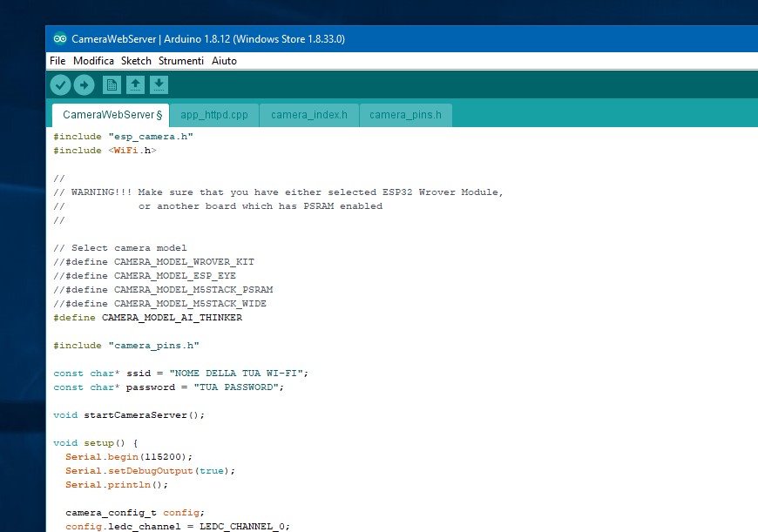Click the esp_camera.h include line

[x=123, y=137]
